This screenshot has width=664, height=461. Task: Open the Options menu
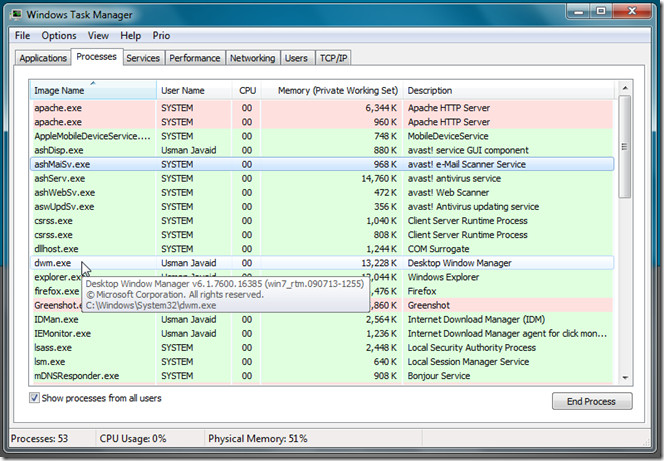coord(59,36)
